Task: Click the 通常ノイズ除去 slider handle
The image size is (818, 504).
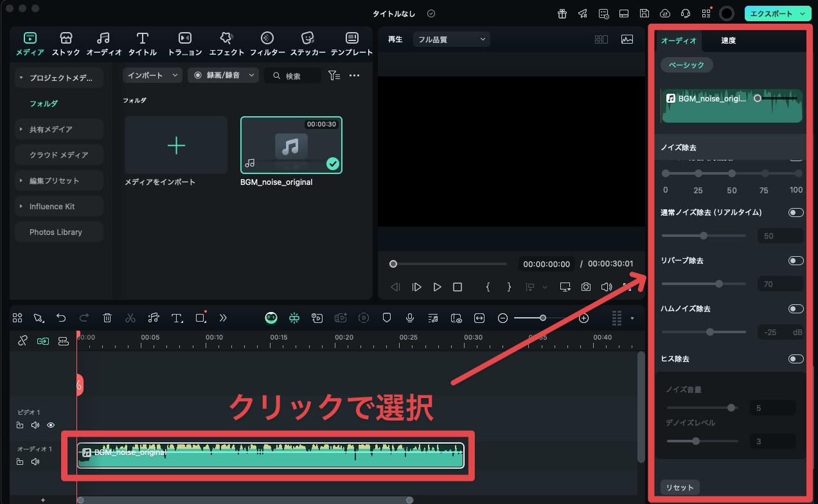Action: (704, 236)
